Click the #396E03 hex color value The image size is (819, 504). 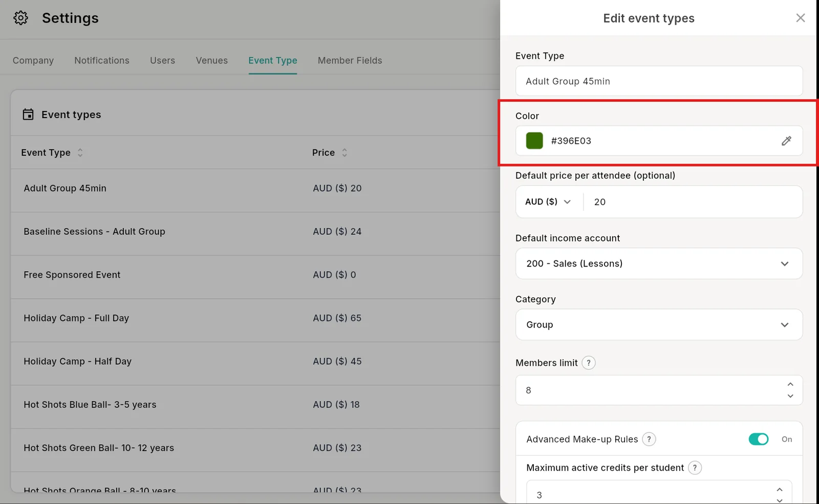(571, 141)
